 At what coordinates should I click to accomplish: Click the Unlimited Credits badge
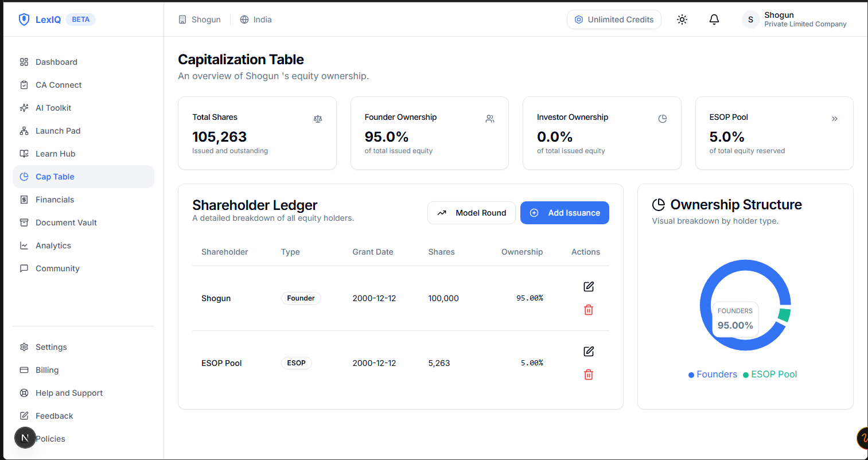coord(613,20)
